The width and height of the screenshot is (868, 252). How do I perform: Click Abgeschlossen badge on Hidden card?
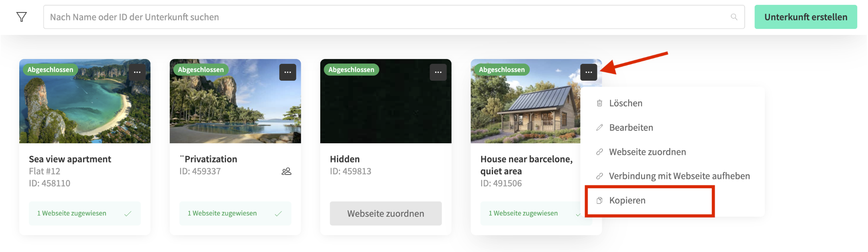click(x=351, y=69)
